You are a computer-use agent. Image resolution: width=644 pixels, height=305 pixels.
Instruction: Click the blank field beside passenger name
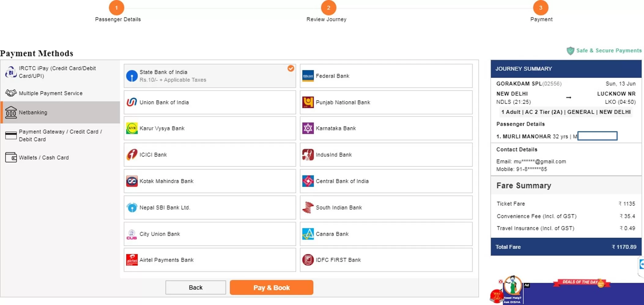tap(597, 136)
